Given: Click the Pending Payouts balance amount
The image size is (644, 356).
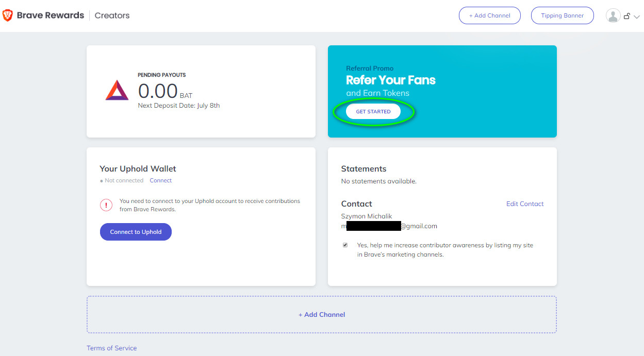Looking at the screenshot, I should (158, 91).
